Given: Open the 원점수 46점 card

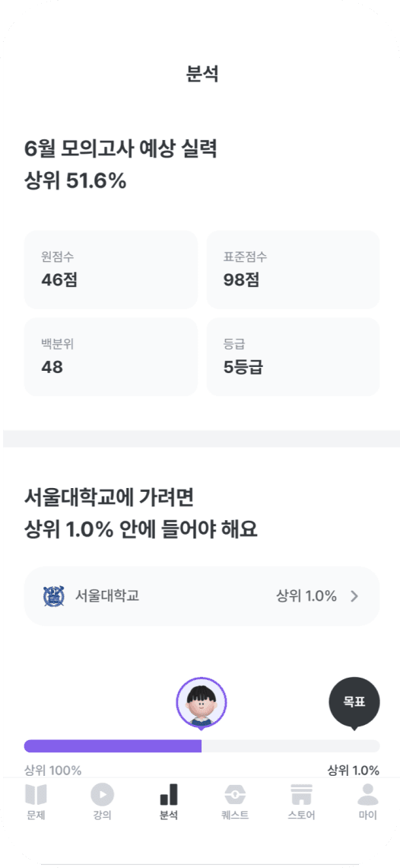Looking at the screenshot, I should point(111,270).
